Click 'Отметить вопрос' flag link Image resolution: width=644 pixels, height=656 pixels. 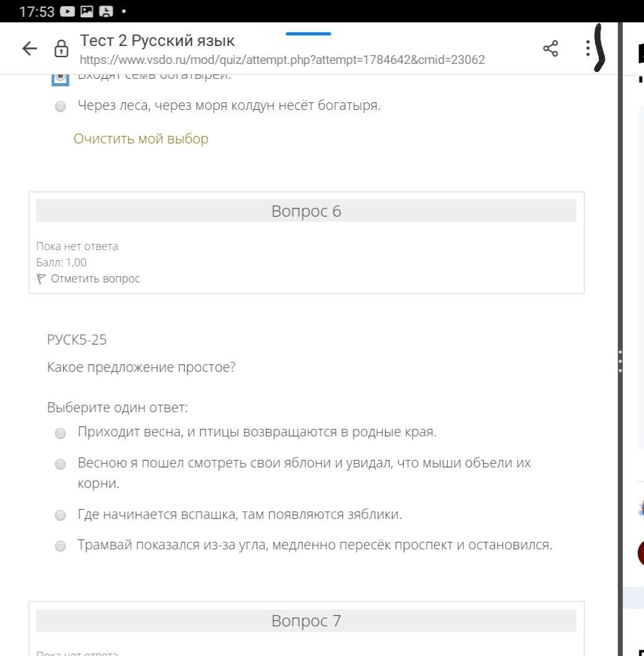[x=95, y=279]
